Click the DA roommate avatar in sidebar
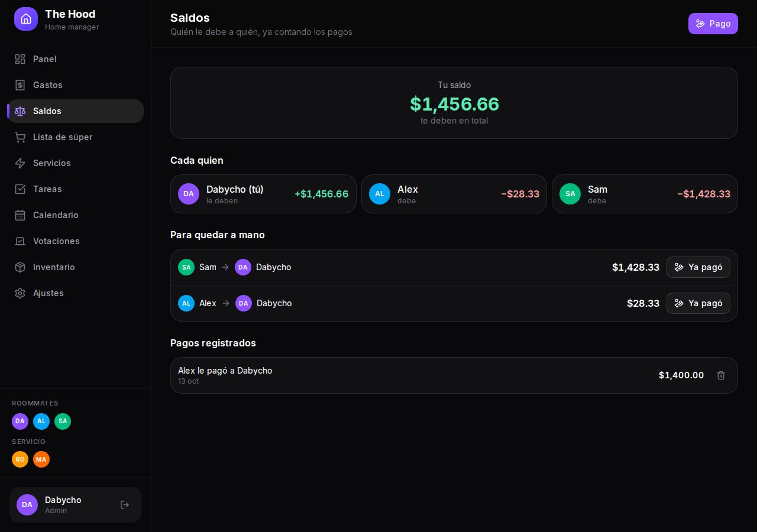The image size is (757, 532). coord(20,421)
